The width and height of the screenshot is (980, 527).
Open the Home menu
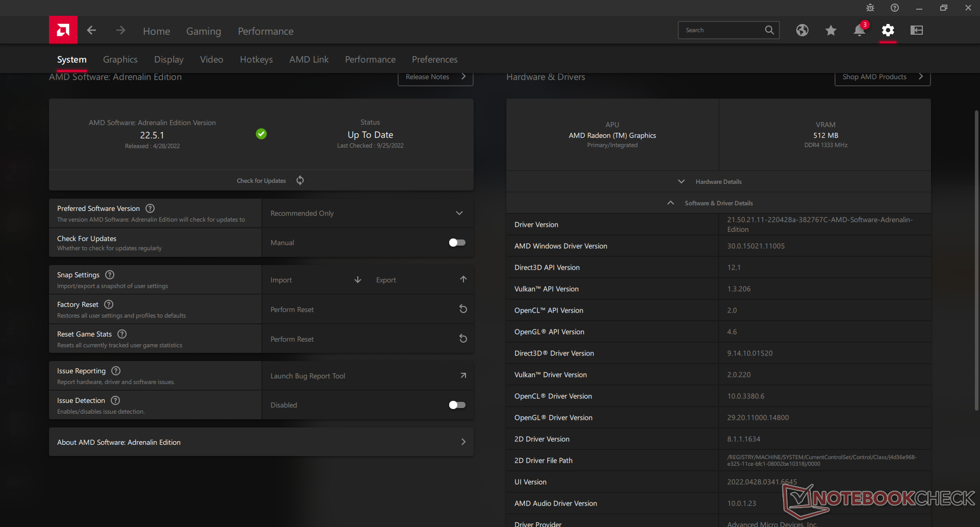coord(156,31)
